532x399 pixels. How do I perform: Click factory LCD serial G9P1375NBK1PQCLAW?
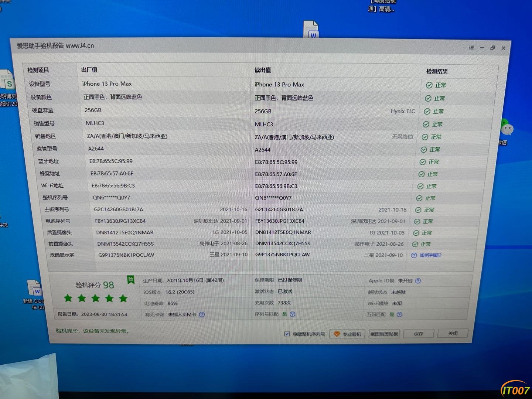[x=126, y=255]
